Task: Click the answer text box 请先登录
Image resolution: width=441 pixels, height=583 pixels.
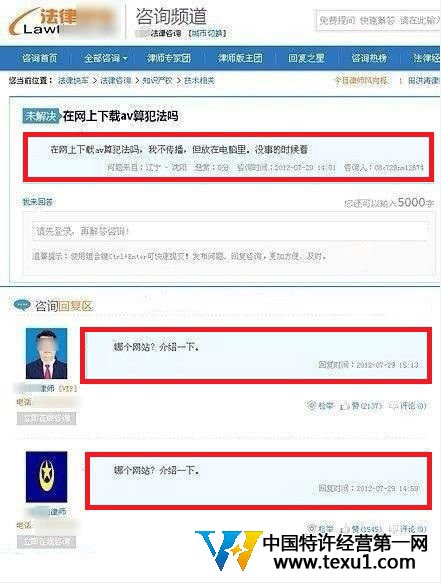Action: (x=229, y=231)
